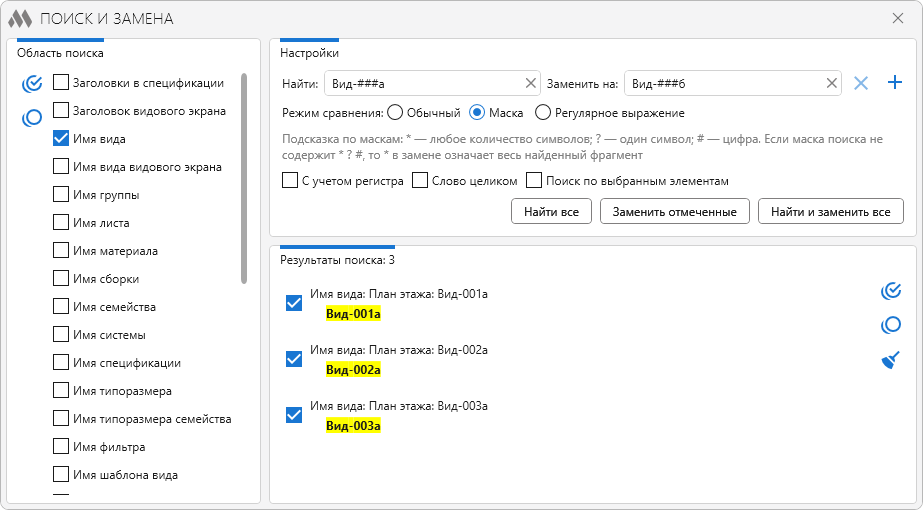Viewport: 923px width, 510px height.
Task: Click 'Заменить отмеченные' button
Action: click(675, 211)
